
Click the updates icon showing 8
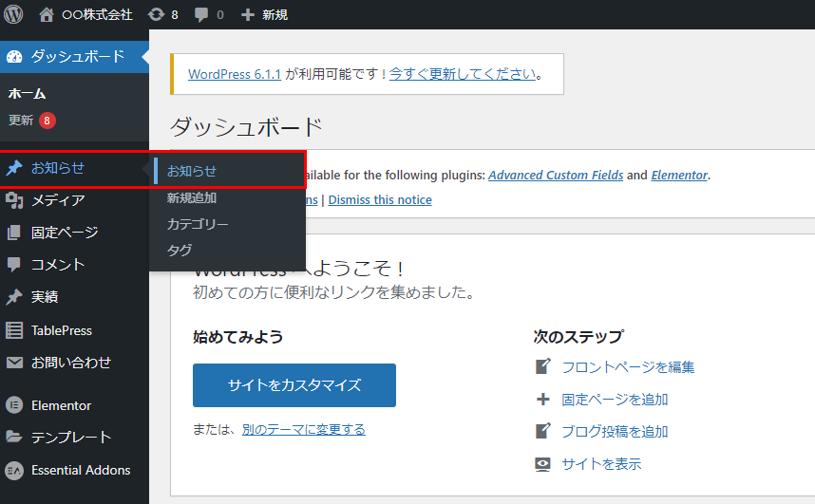[x=157, y=14]
